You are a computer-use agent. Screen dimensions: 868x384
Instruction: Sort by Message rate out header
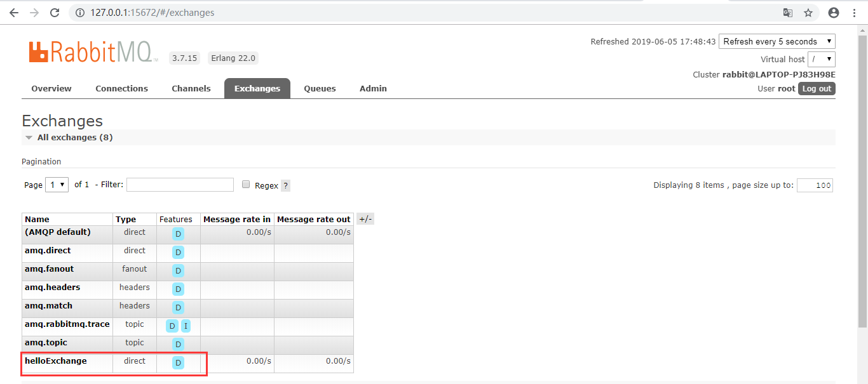point(314,219)
